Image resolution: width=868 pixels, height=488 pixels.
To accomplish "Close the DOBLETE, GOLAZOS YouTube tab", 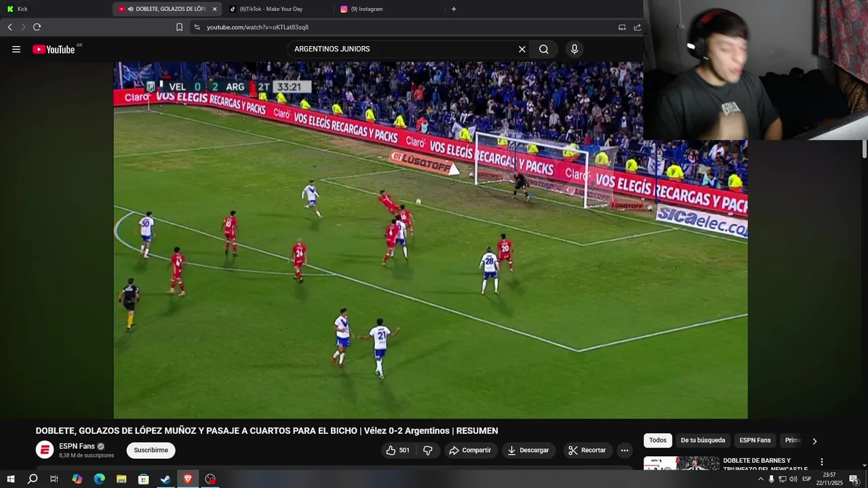I will point(214,9).
